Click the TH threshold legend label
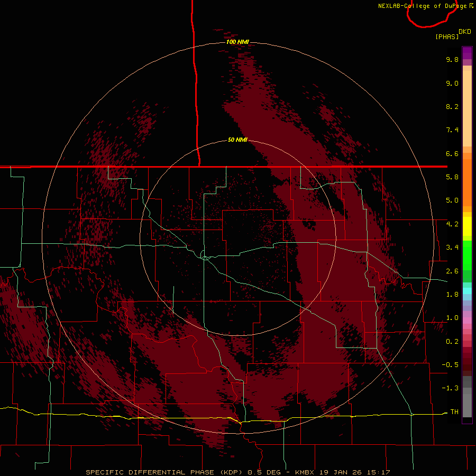This screenshot has height=476, width=476. 454,411
